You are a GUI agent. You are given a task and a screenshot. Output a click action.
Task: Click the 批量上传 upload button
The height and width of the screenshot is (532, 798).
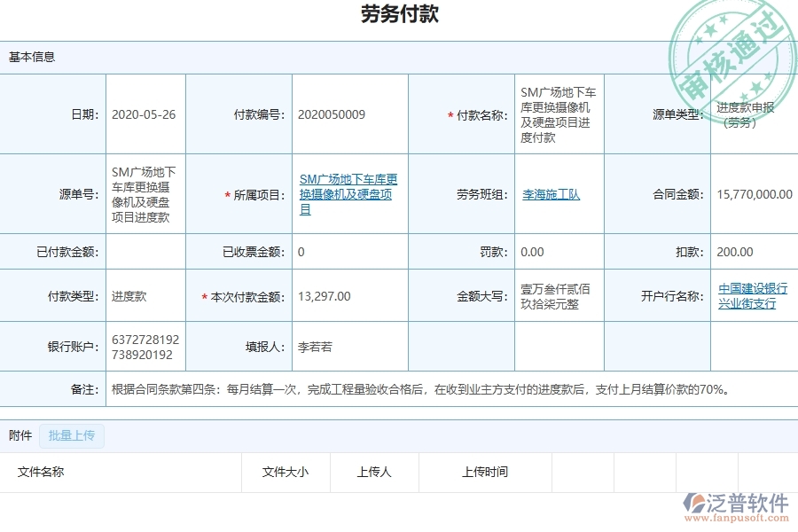coord(73,436)
